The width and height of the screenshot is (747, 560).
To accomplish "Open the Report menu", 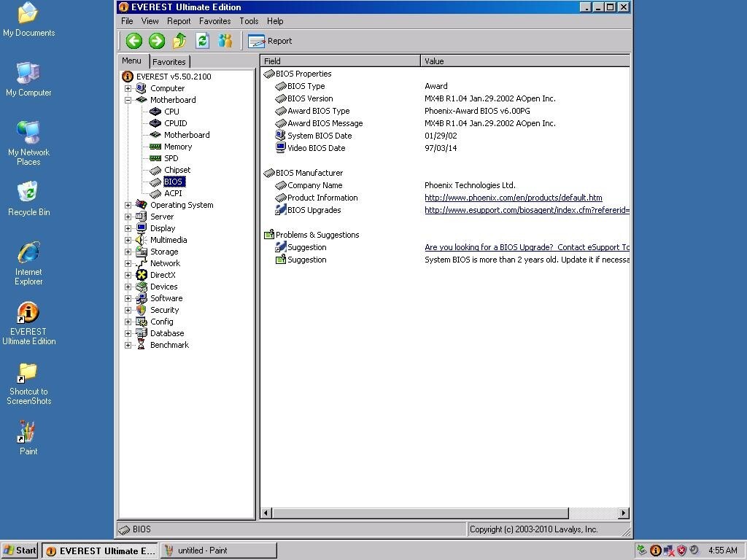I will point(179,21).
